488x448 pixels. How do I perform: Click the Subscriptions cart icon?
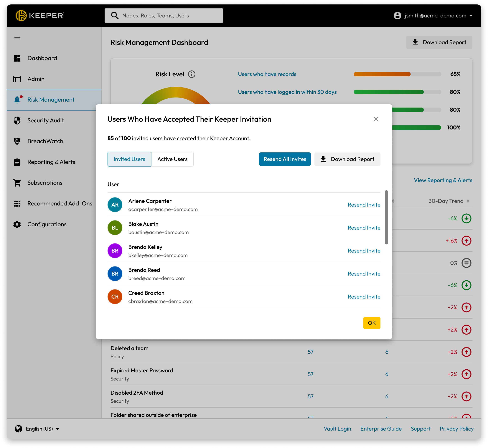pyautogui.click(x=17, y=183)
